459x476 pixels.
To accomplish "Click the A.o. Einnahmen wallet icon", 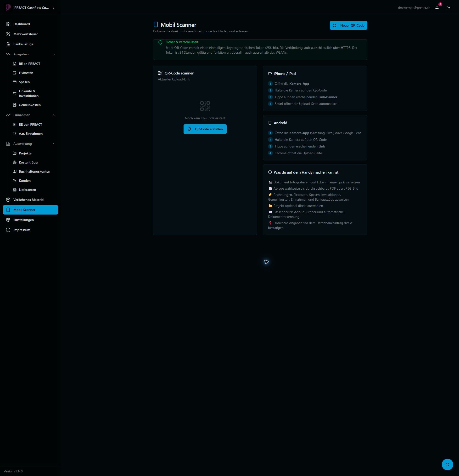I will pyautogui.click(x=15, y=134).
